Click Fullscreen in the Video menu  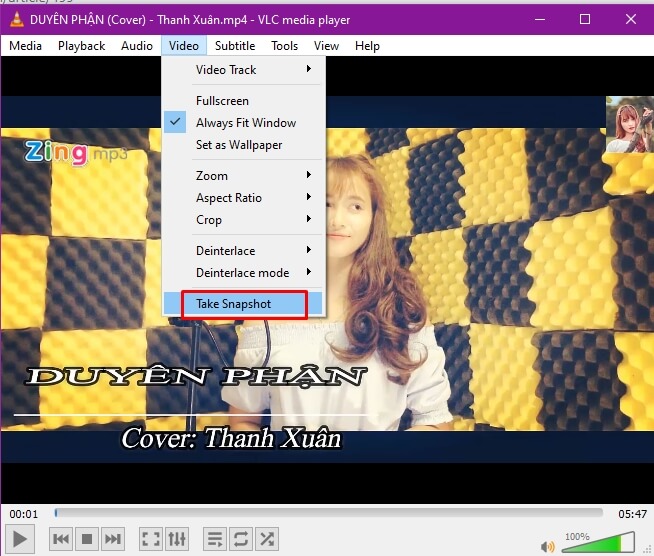[222, 101]
